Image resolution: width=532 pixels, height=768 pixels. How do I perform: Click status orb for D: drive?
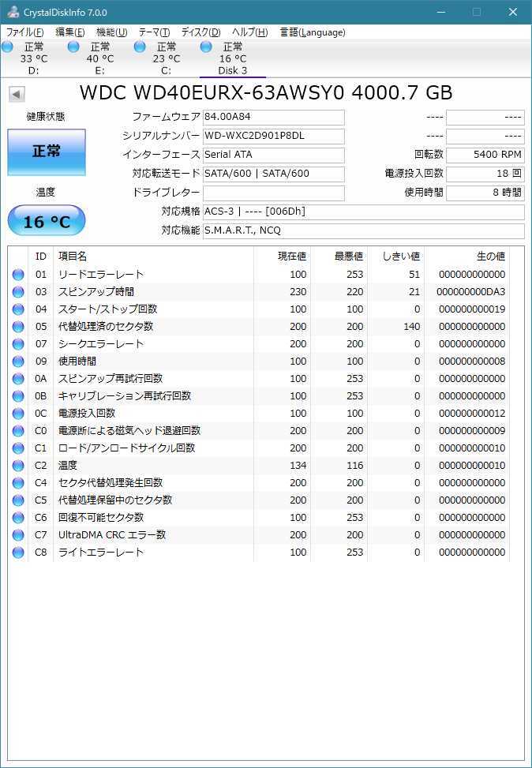coord(7,47)
